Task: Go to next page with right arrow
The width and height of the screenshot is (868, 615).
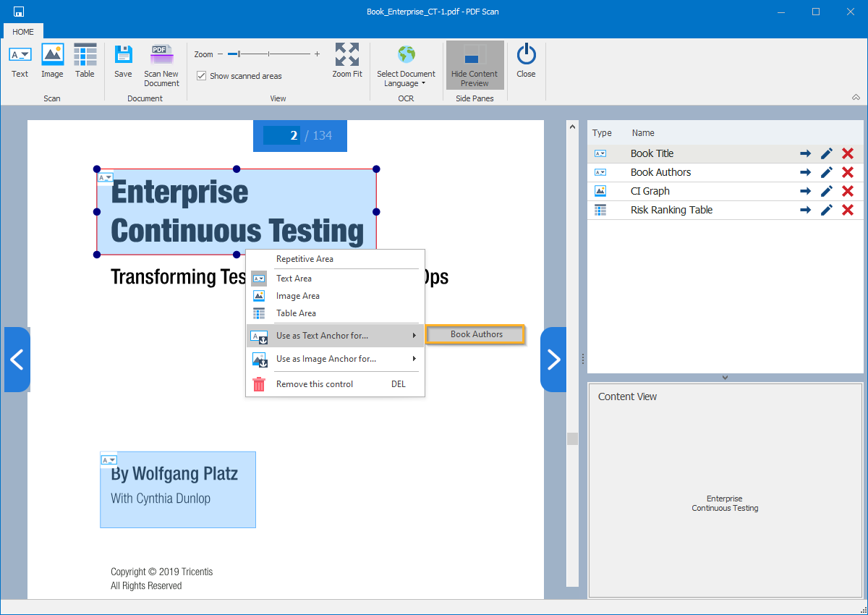Action: [x=553, y=360]
